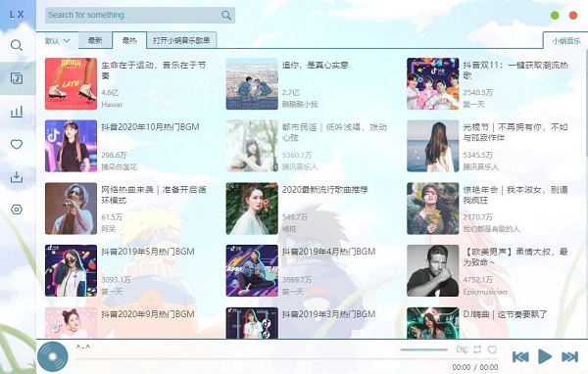The image size is (588, 374).
Task: Click title 抖音2020年10月热门BGM
Action: coord(150,127)
